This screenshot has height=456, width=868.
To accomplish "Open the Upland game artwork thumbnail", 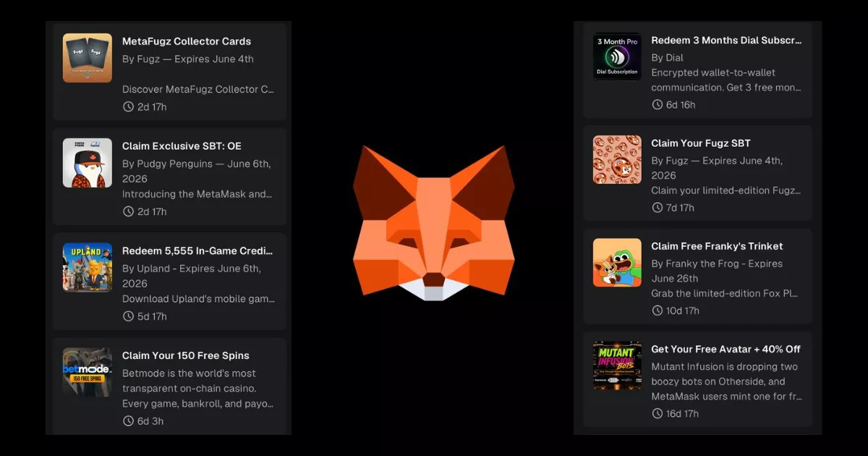I will (88, 267).
